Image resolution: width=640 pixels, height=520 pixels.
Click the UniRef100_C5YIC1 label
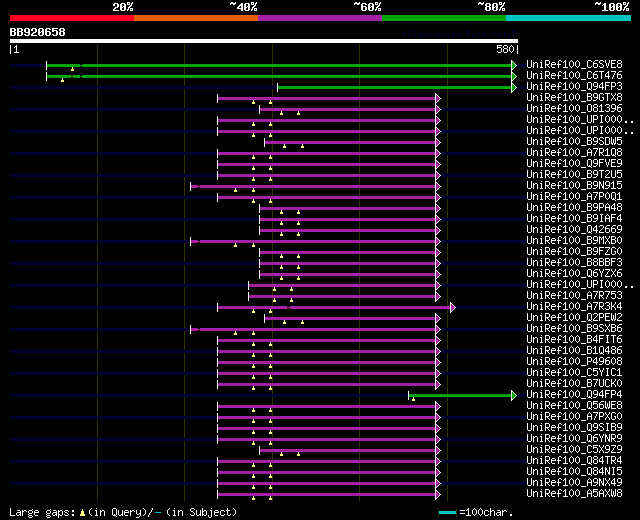[574, 373]
